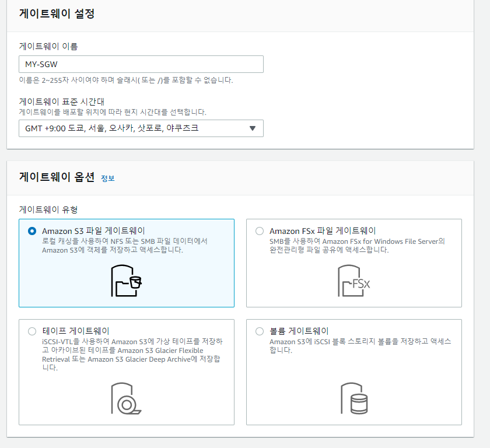Click the 볼륨 게이트웨이 title text
The image size is (490, 448).
coord(299,331)
